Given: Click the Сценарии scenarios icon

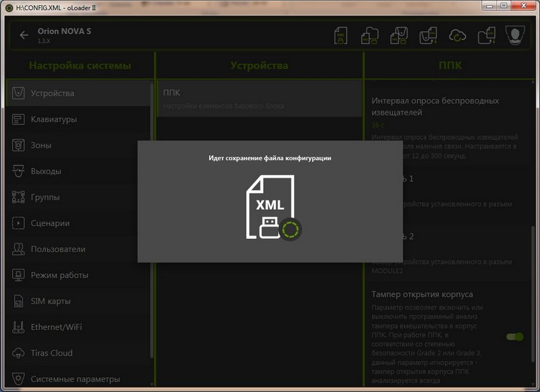Looking at the screenshot, I should point(18,223).
